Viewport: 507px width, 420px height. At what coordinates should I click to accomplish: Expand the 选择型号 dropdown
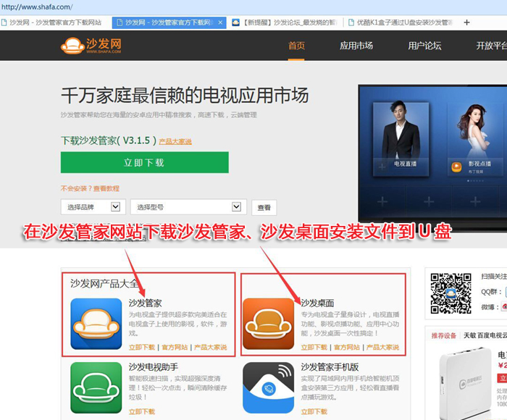point(188,207)
